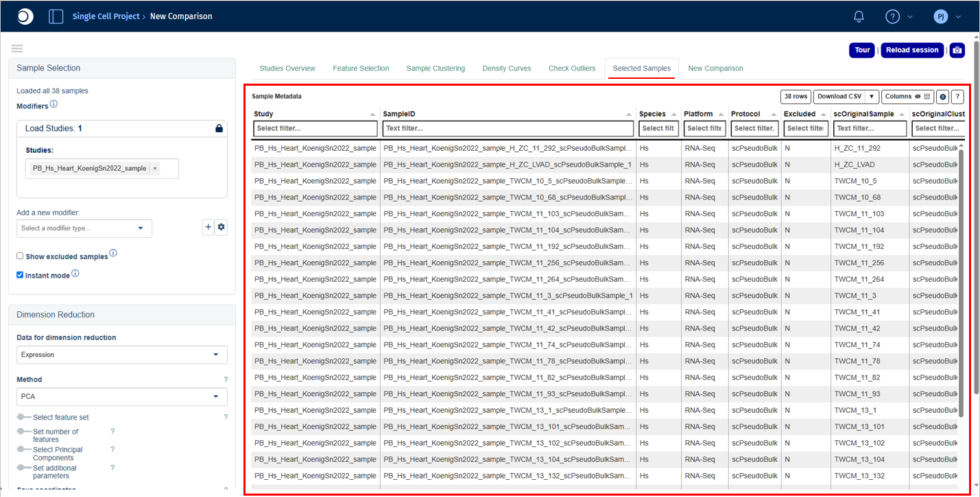This screenshot has height=497, width=980.
Task: Open modifier settings gear
Action: [221, 228]
